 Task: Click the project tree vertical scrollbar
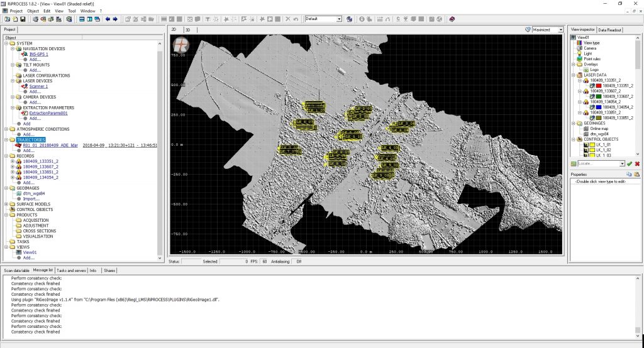pos(160,150)
